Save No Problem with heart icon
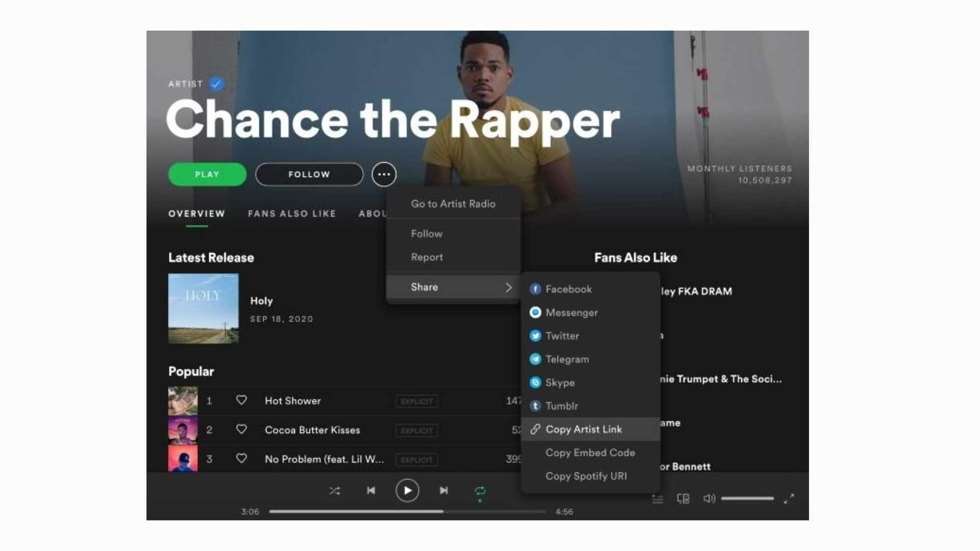Screen dimensions: 980x551 [x=241, y=459]
